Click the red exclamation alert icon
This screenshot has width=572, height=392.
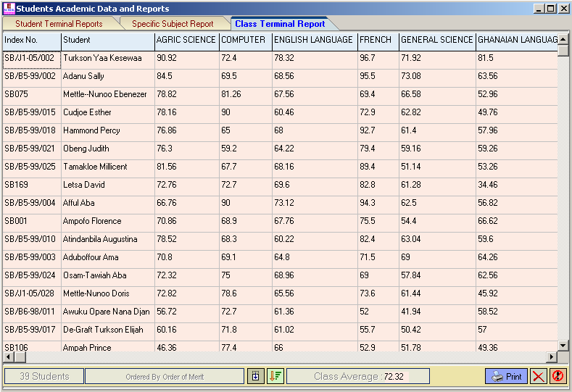pyautogui.click(x=558, y=376)
